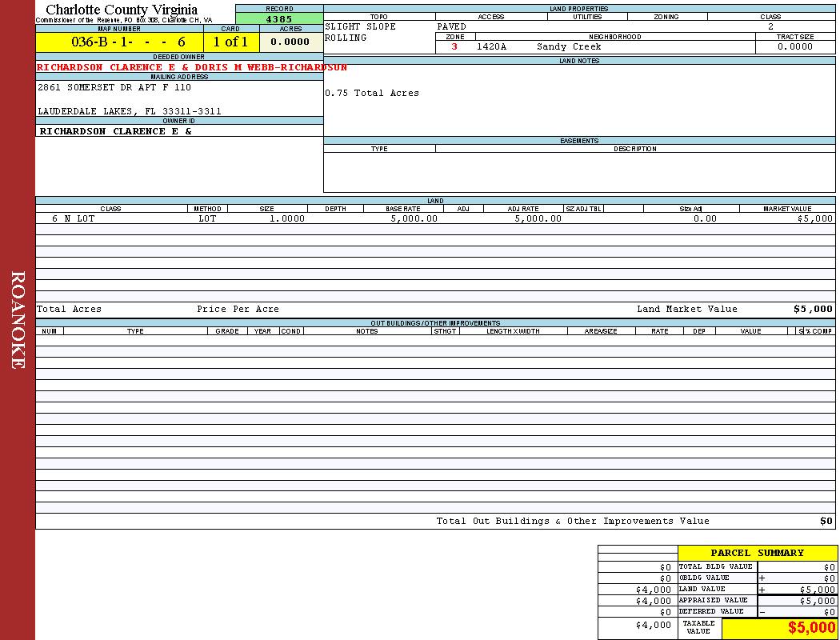Click the green record number 4385 field
The image size is (840, 640).
[279, 19]
